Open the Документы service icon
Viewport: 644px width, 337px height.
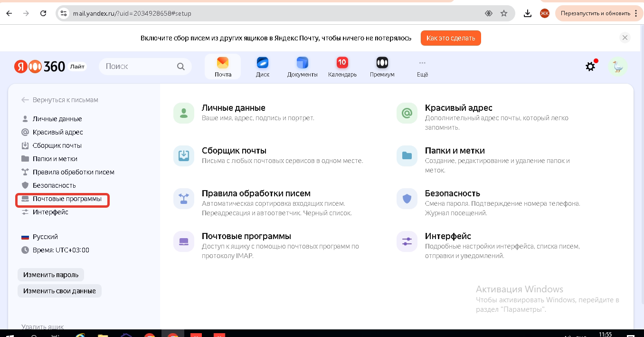coord(302,67)
